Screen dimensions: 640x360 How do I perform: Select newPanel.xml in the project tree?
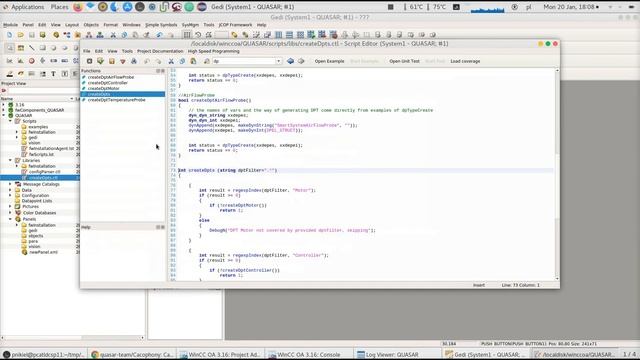(43, 252)
